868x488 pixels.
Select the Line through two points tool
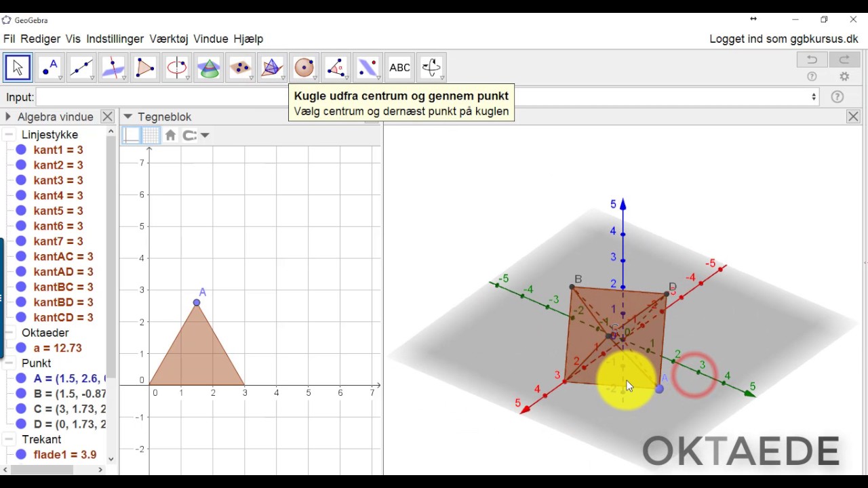click(x=81, y=68)
